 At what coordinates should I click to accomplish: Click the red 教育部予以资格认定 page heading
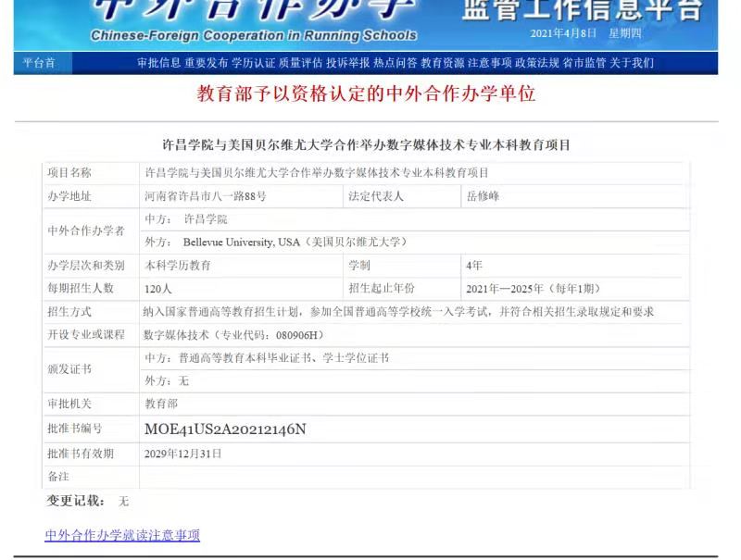[366, 93]
